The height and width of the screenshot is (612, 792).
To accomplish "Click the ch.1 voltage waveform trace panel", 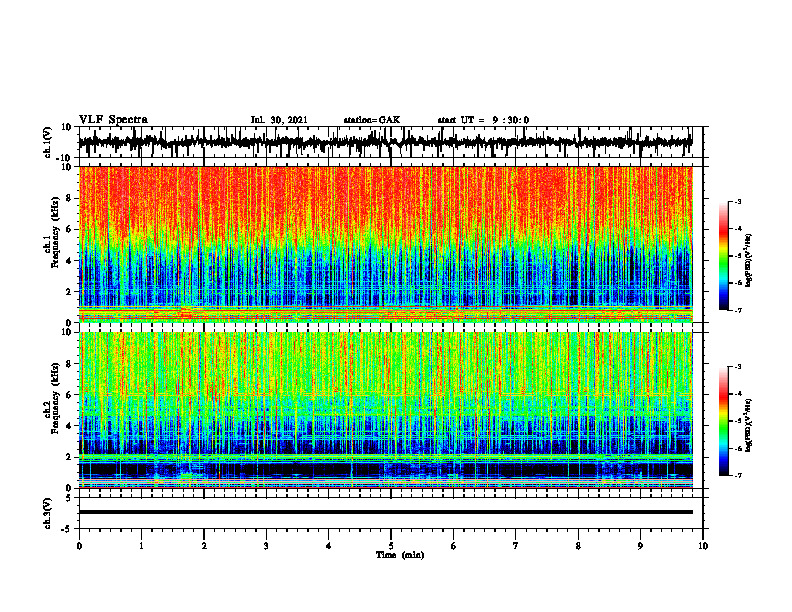I will pos(391,142).
